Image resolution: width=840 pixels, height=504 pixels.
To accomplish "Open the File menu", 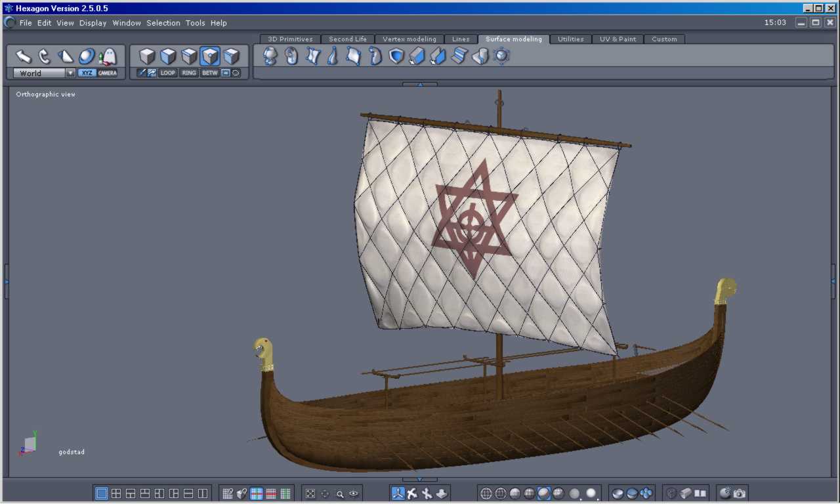I will pyautogui.click(x=26, y=23).
